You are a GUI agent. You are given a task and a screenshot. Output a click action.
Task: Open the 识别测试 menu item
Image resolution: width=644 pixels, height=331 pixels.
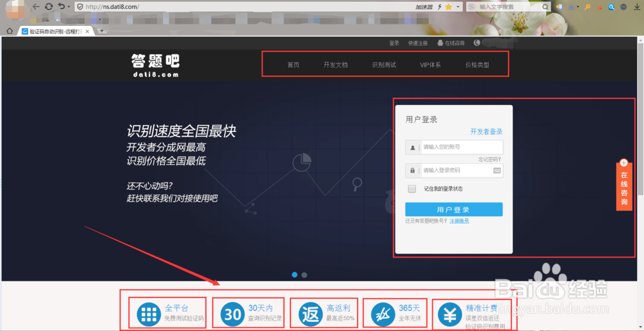click(x=384, y=64)
